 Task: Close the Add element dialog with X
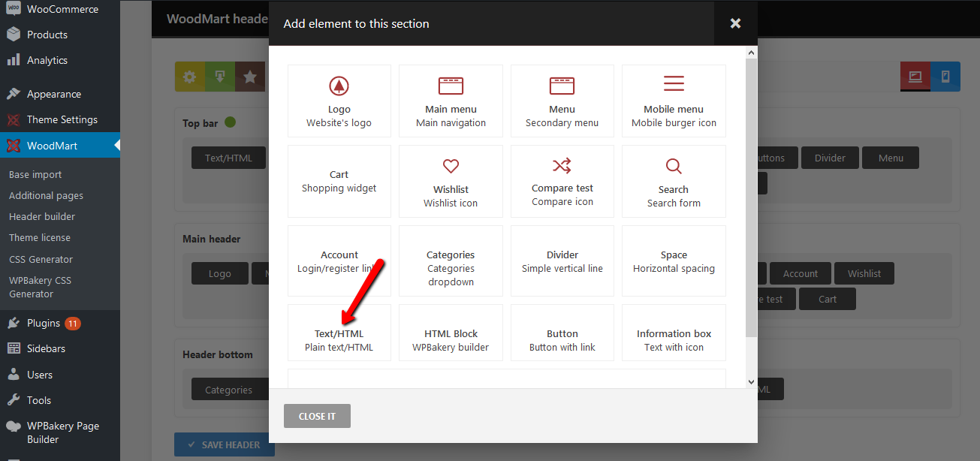pyautogui.click(x=736, y=23)
